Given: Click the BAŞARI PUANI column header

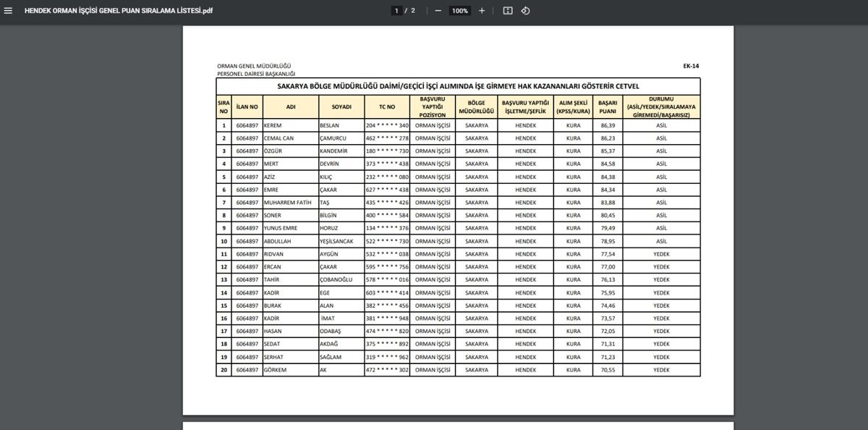Looking at the screenshot, I should click(608, 106).
